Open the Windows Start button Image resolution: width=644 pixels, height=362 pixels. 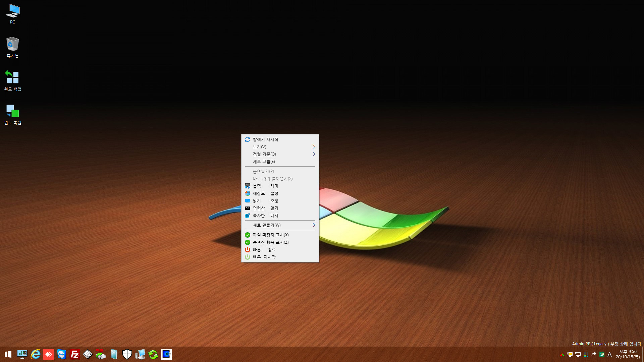pos(8,354)
